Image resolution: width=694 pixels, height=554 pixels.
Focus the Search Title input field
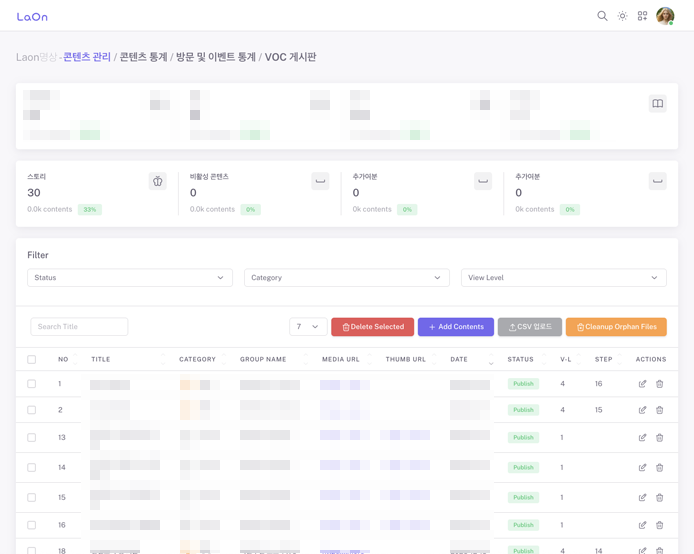point(79,327)
